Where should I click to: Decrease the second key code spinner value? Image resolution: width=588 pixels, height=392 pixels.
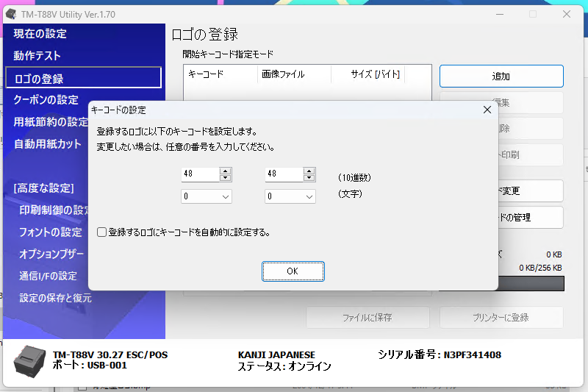click(309, 178)
